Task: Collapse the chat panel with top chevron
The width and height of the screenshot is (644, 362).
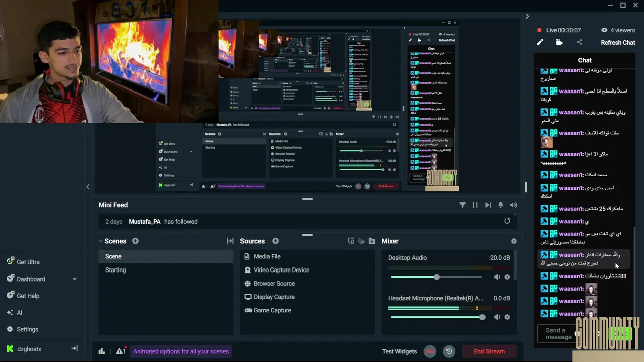Action: click(x=527, y=16)
